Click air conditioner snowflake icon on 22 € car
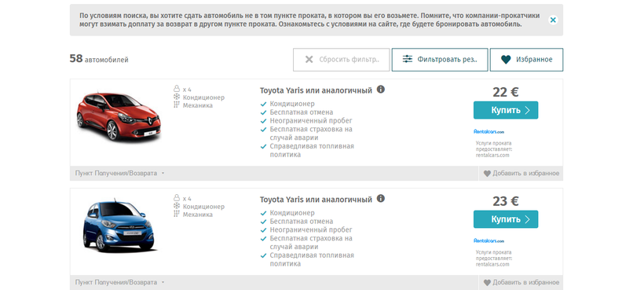Viewport: 644px width, 290px height. click(177, 97)
